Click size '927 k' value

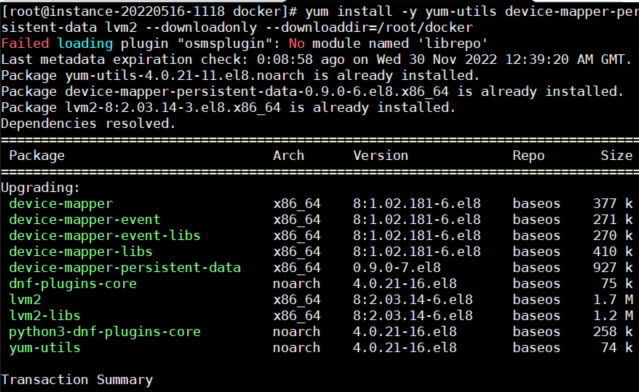coord(613,267)
